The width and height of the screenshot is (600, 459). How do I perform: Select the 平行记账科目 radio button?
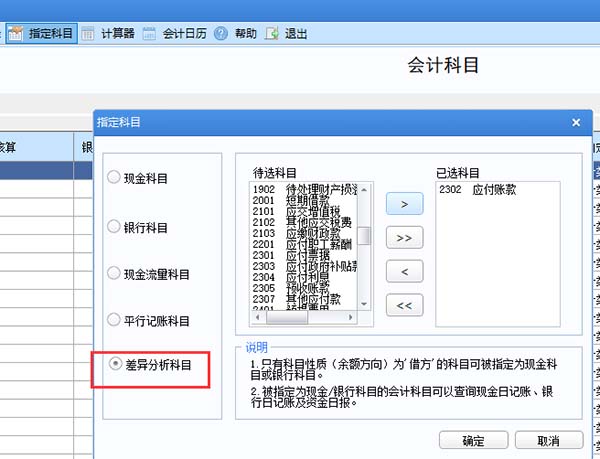(x=116, y=321)
